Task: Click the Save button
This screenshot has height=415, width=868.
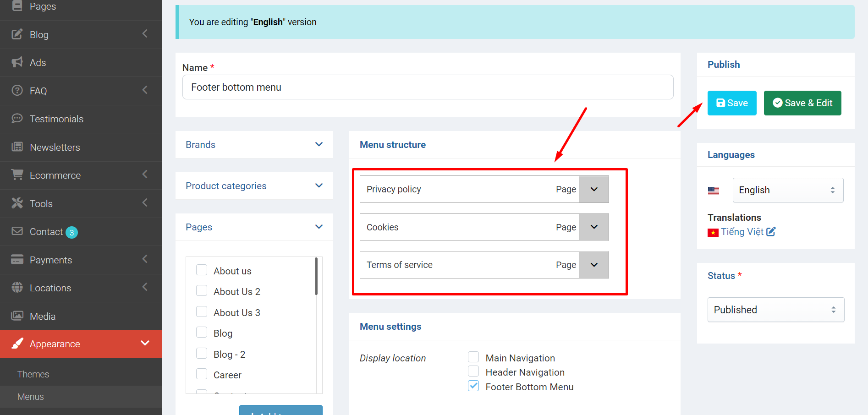Action: (x=732, y=103)
